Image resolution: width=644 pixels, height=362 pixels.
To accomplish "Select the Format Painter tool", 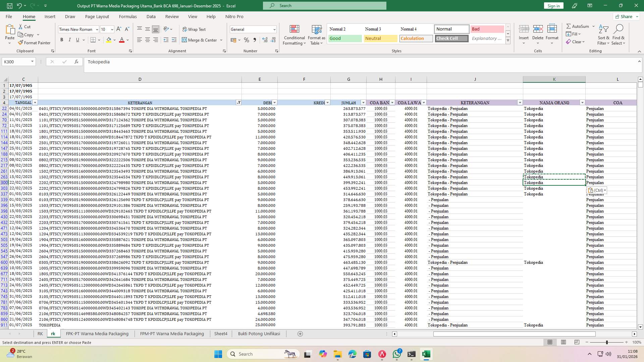I will (34, 43).
